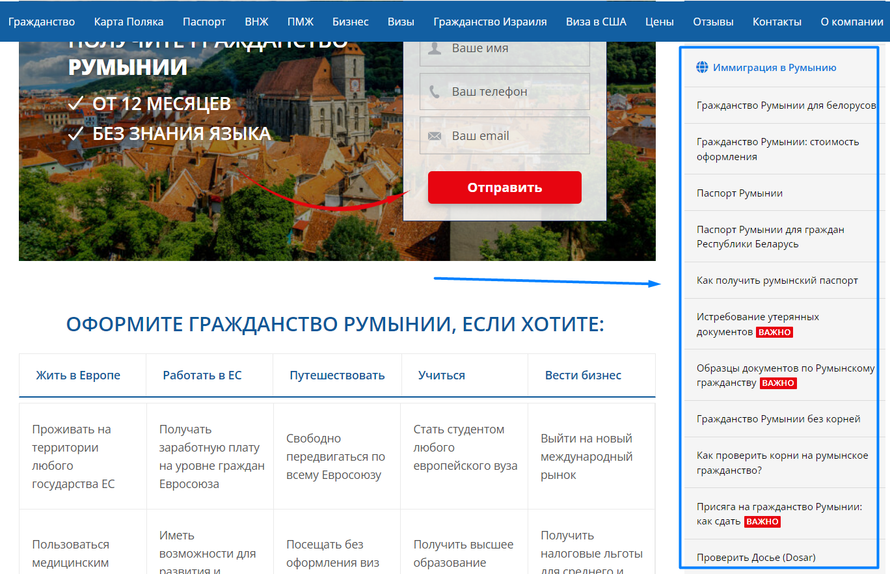Click the ОТ 12 МЕСЯЦЕВ banner text
This screenshot has height=574, width=890.
click(x=161, y=104)
